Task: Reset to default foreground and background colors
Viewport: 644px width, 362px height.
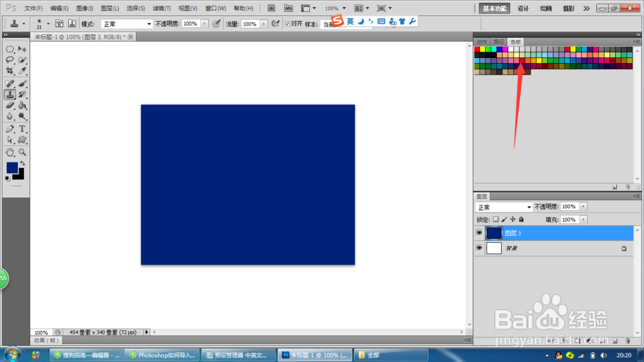Action: [7, 178]
